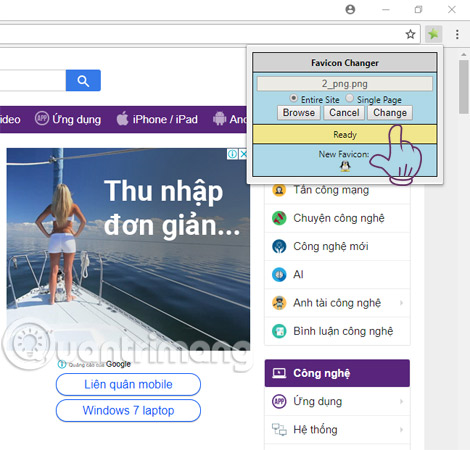Click the Ứng dụng APP icon in purple navbar

click(x=42, y=118)
